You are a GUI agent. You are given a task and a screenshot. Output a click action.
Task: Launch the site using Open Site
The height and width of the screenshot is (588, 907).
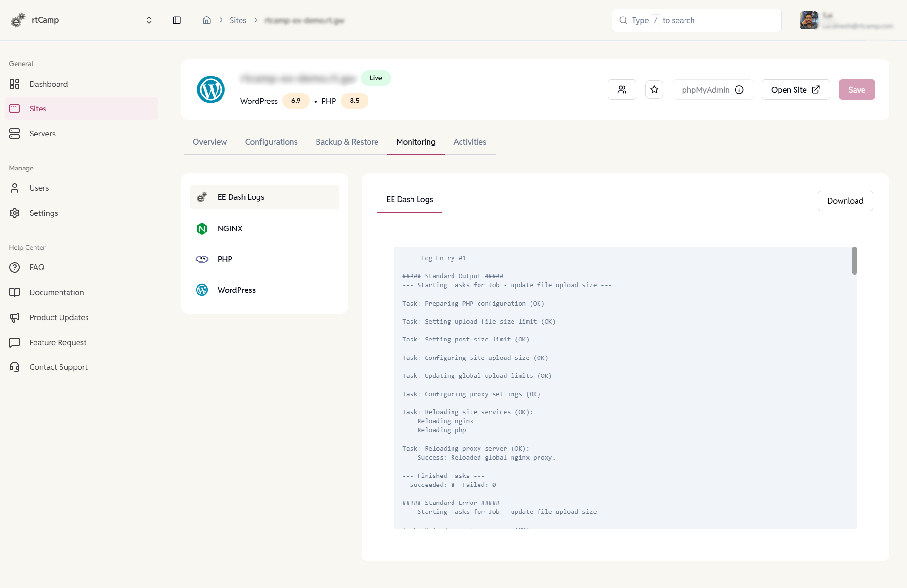pos(795,89)
